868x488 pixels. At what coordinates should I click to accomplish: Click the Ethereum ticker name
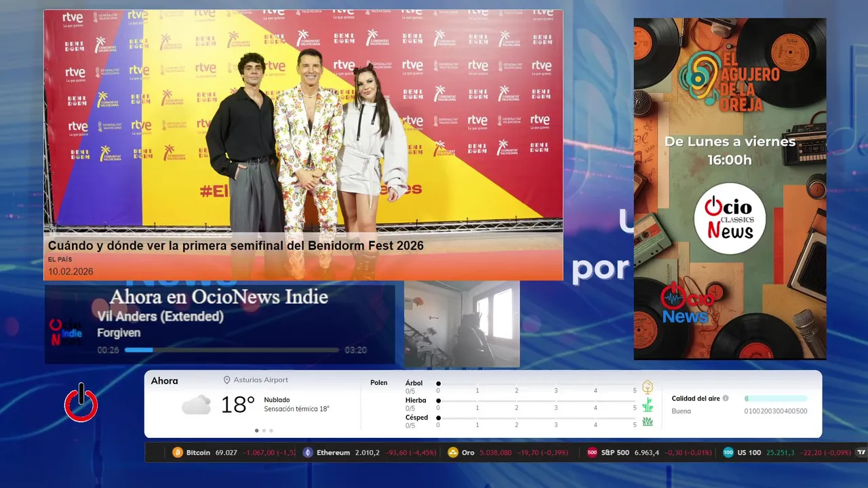pyautogui.click(x=333, y=453)
